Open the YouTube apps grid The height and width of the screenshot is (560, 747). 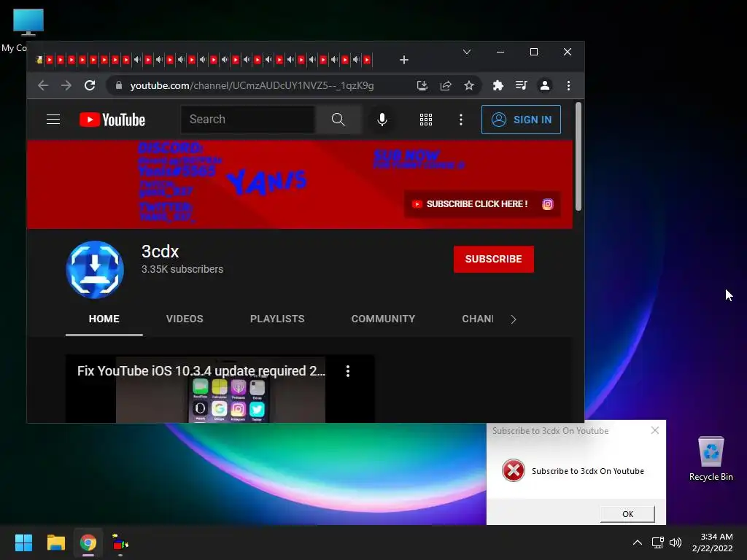426,120
